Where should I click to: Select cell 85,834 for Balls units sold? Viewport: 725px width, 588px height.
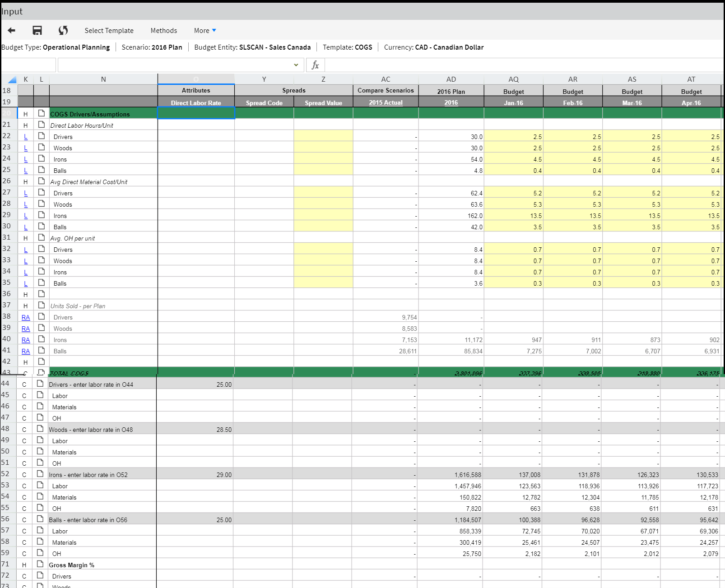[x=451, y=351]
